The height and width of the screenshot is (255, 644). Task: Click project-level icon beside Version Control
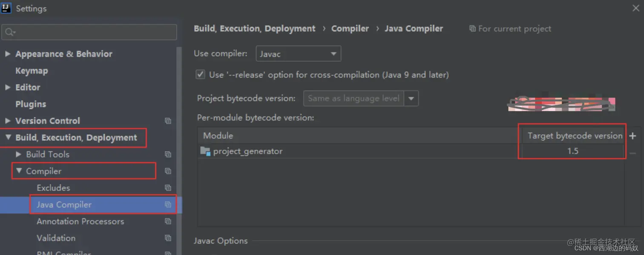[168, 121]
